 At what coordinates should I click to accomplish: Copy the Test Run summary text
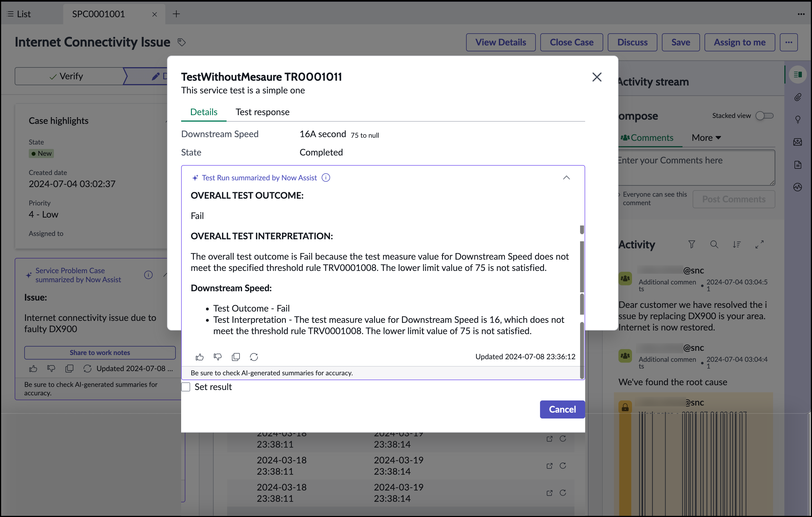(236, 357)
